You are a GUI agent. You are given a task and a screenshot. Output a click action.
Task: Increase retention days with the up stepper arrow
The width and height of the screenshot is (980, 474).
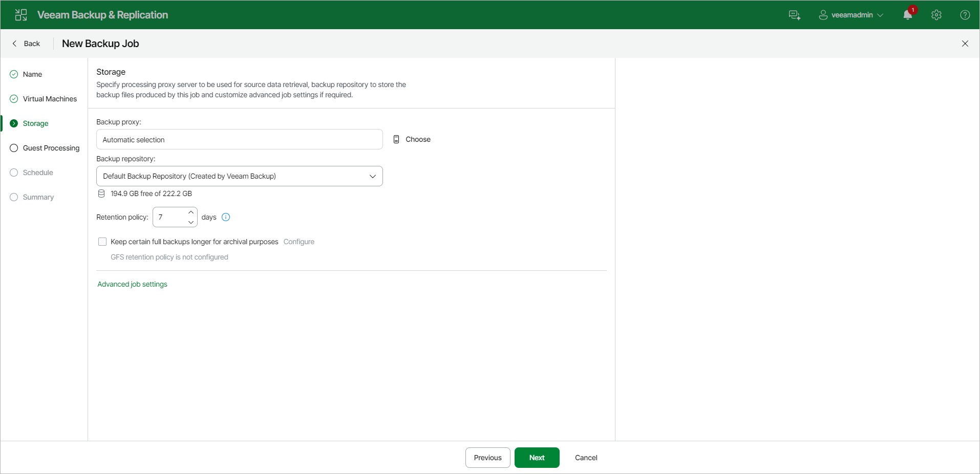(190, 211)
